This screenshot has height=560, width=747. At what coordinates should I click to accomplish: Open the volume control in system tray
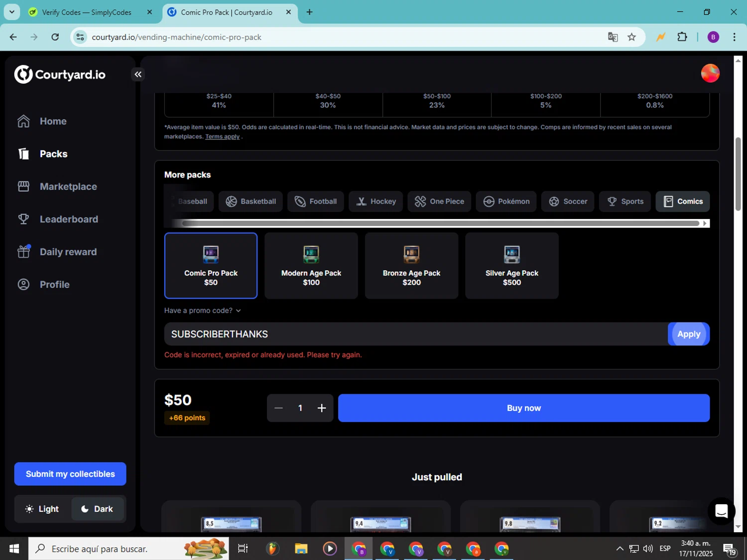tap(648, 549)
